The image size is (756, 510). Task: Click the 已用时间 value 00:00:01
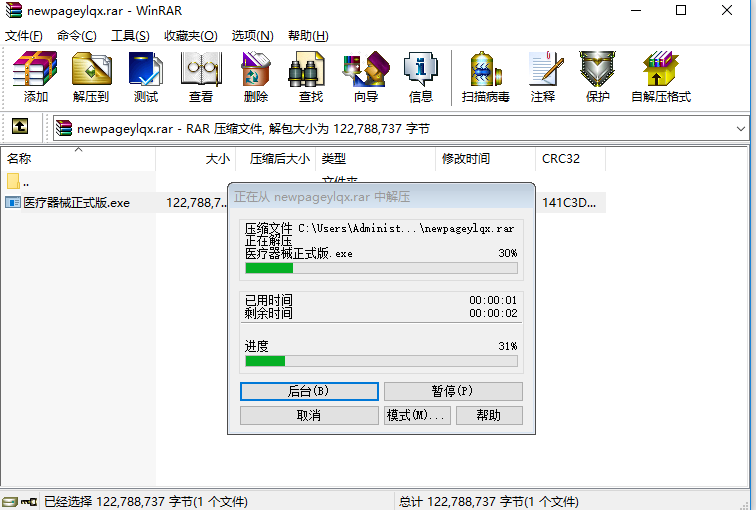[493, 300]
